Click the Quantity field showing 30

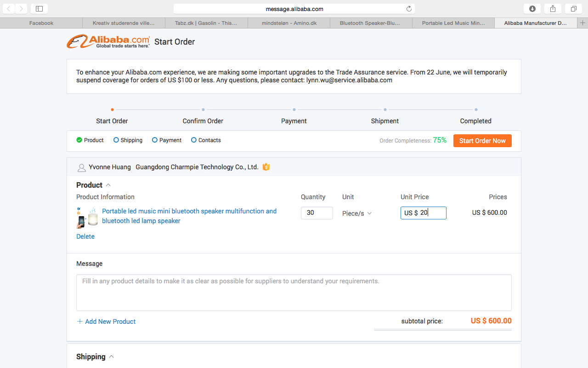[317, 213]
